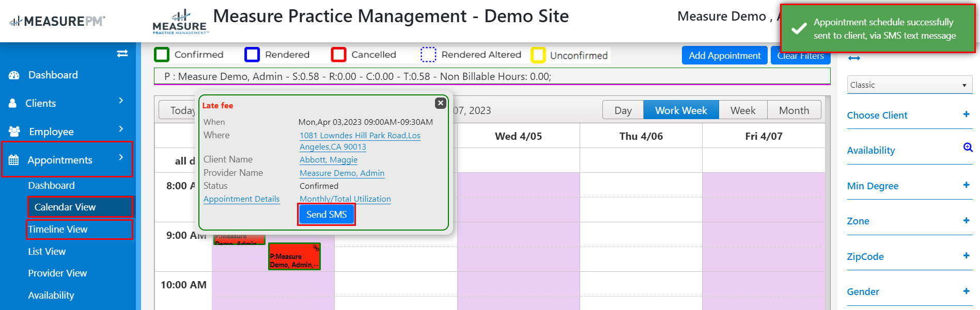Click the Clients person icon
Viewport: 980px width, 310px height.
pos(13,104)
